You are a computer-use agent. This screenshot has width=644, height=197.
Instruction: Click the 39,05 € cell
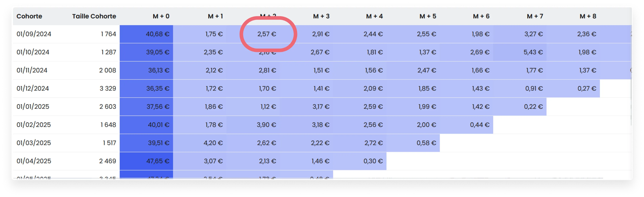[146, 52]
